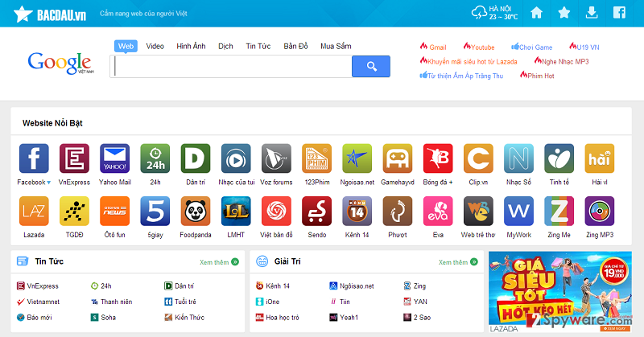Open the LMHT game icon

point(236,211)
